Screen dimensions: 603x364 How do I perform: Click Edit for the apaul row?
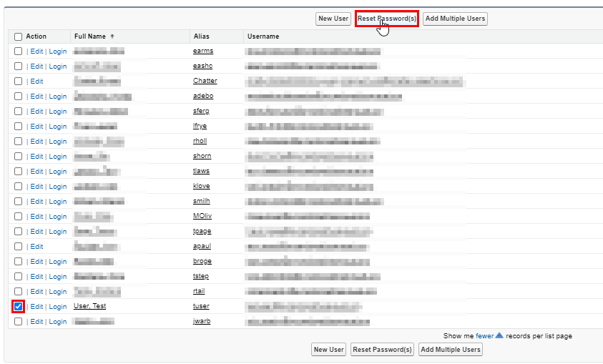tap(36, 247)
